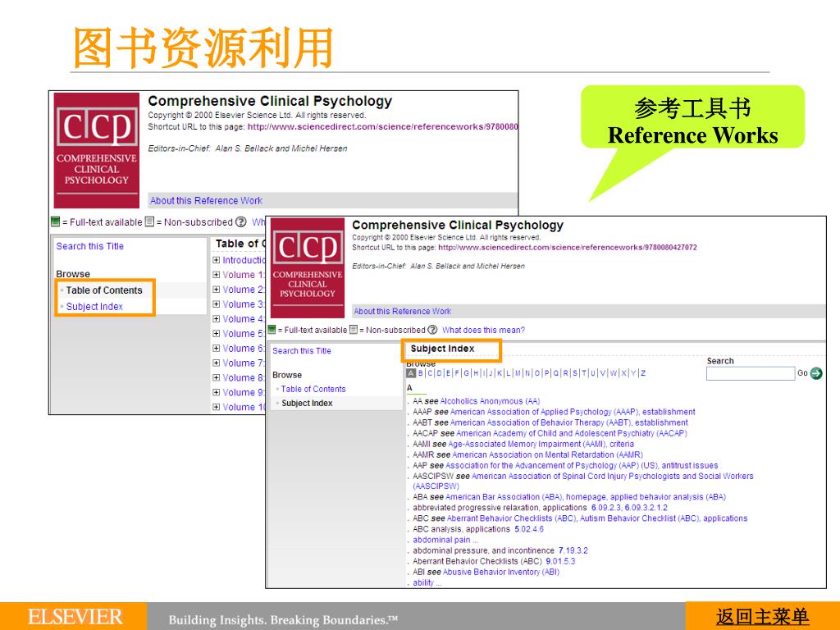Open Alcoholics Anonymous (AA) entry
Image resolution: width=840 pixels, height=630 pixels.
click(x=490, y=401)
